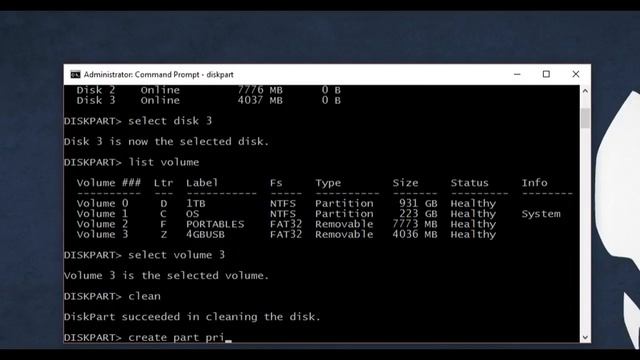Click the vertical scrollbar thumb

pyautogui.click(x=585, y=118)
